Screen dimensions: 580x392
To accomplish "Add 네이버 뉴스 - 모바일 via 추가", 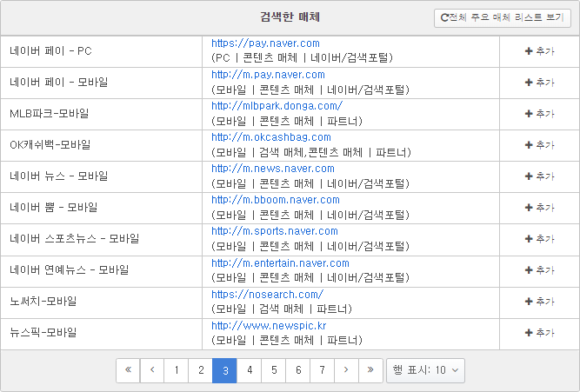I will click(x=540, y=176).
